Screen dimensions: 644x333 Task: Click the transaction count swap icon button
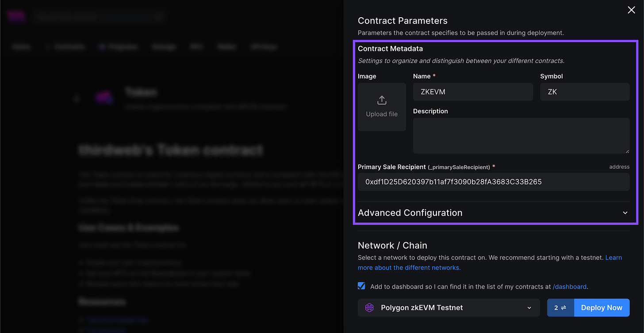(x=560, y=307)
